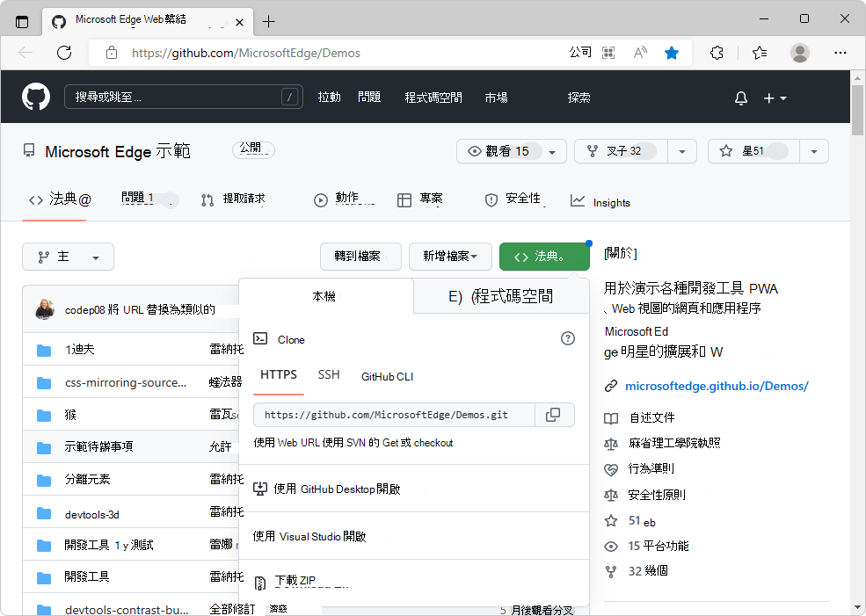Click 使用 Visual Studio 開啟

(x=309, y=537)
